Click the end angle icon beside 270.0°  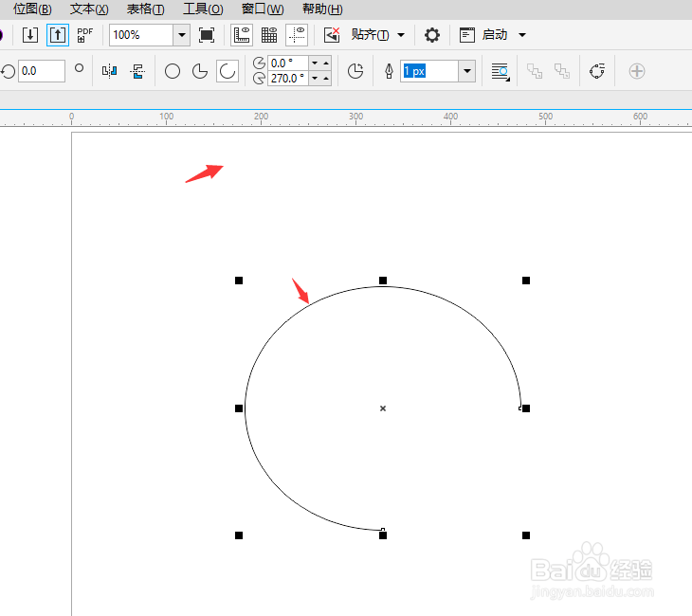(259, 79)
